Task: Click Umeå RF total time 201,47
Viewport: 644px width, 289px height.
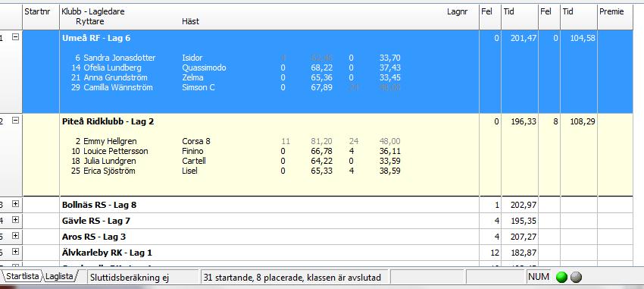Action: 524,38
